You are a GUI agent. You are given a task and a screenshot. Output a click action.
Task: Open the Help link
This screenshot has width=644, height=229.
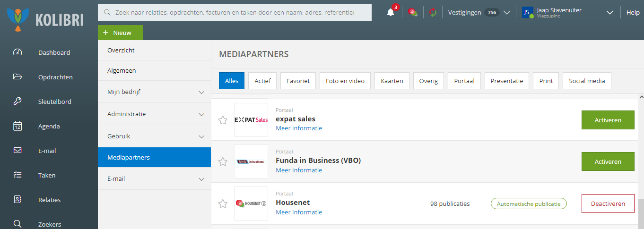pos(633,12)
